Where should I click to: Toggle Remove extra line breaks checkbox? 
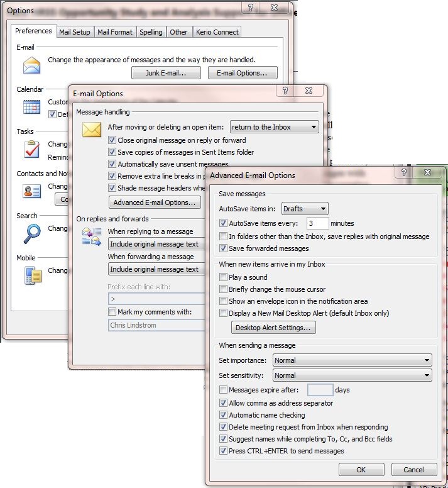112,176
